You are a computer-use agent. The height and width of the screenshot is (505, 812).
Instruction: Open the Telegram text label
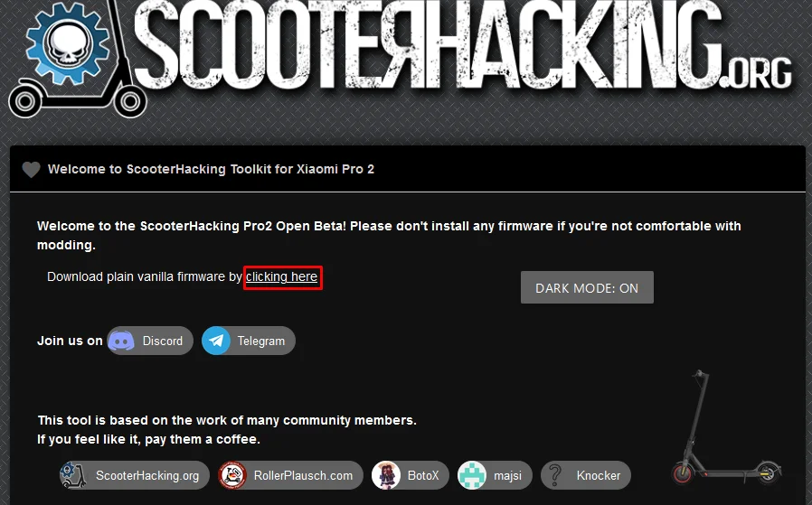(x=261, y=341)
